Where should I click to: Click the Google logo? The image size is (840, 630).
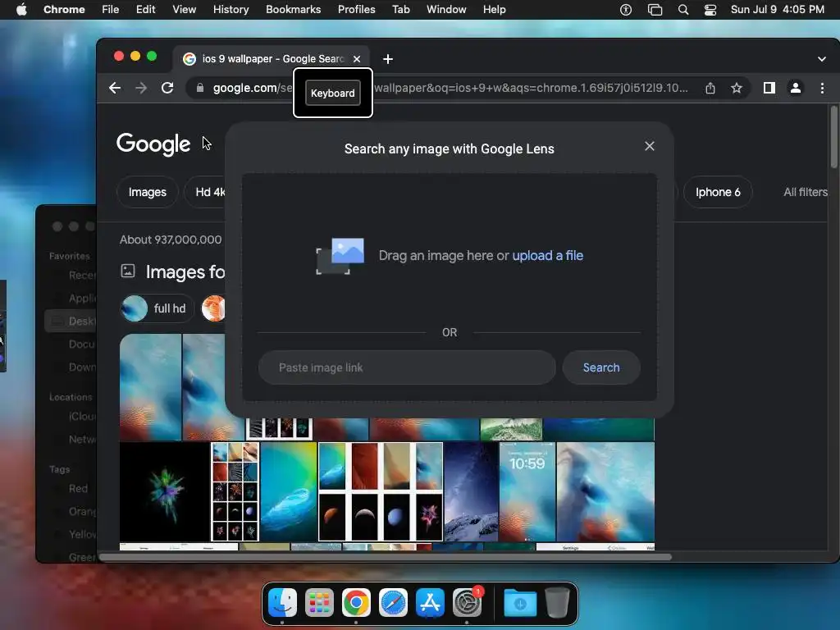[153, 144]
